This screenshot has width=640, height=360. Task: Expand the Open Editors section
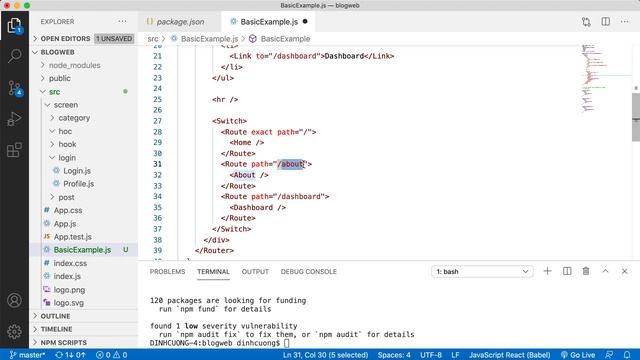83,38
